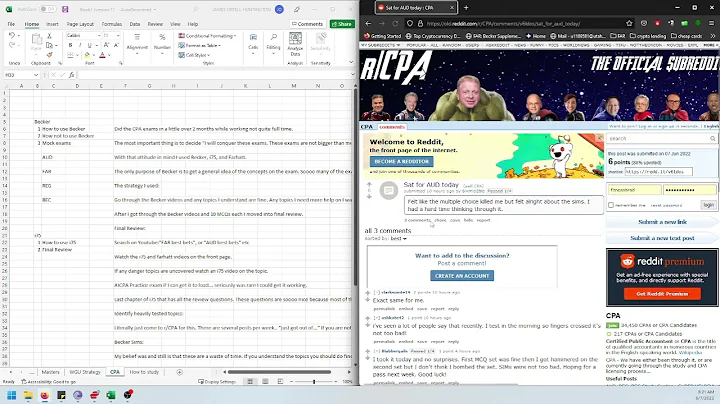Open the Calibri font name dropdown

click(x=99, y=35)
